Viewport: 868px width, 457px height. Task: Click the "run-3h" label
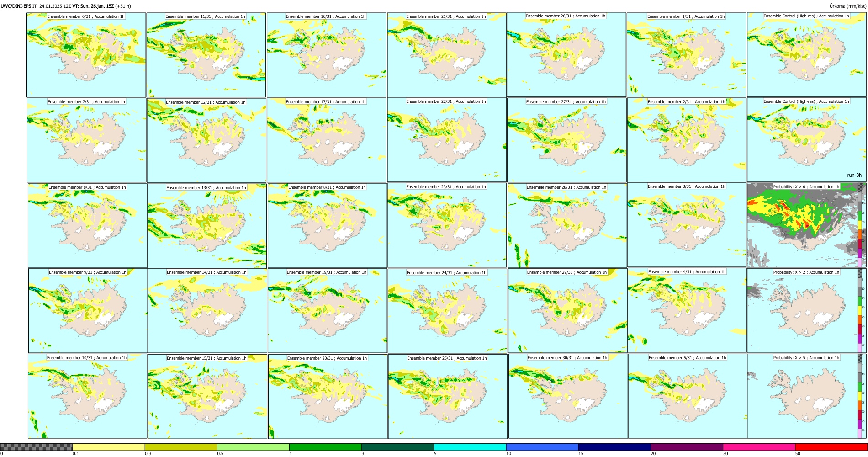click(854, 175)
